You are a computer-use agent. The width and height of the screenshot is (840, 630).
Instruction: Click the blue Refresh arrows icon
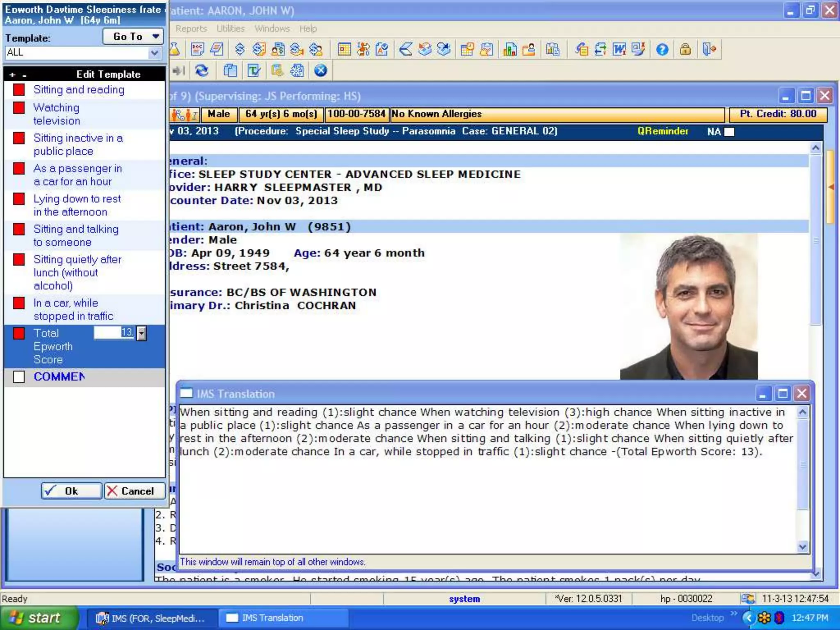[x=202, y=71]
